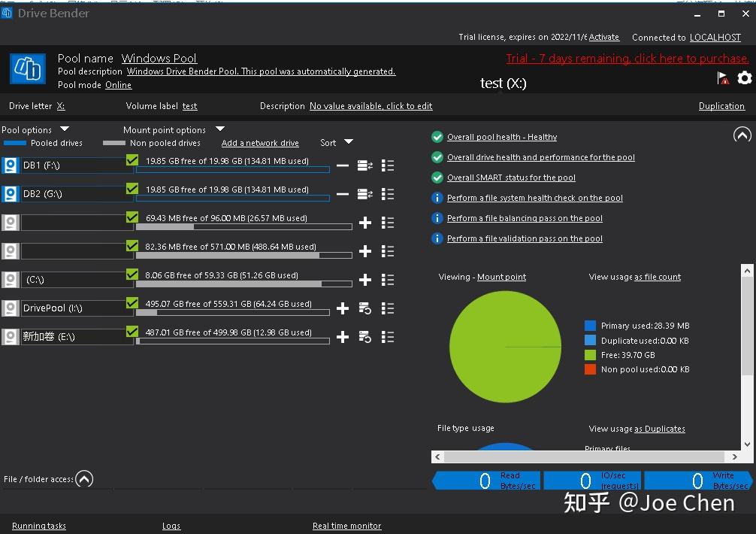Toggle checkbox for the C:\ drive
756x534 pixels.
coord(132,274)
